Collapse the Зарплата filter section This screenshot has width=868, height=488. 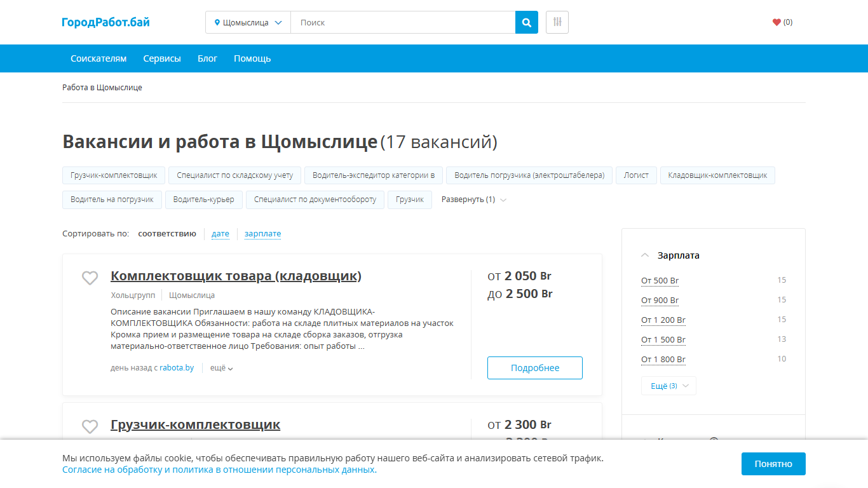click(x=670, y=255)
